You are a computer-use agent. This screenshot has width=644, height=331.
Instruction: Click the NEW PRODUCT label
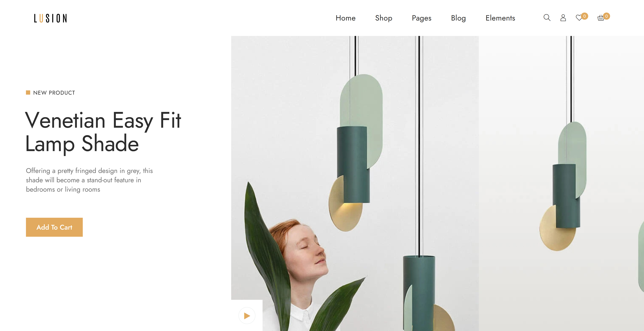pyautogui.click(x=54, y=93)
